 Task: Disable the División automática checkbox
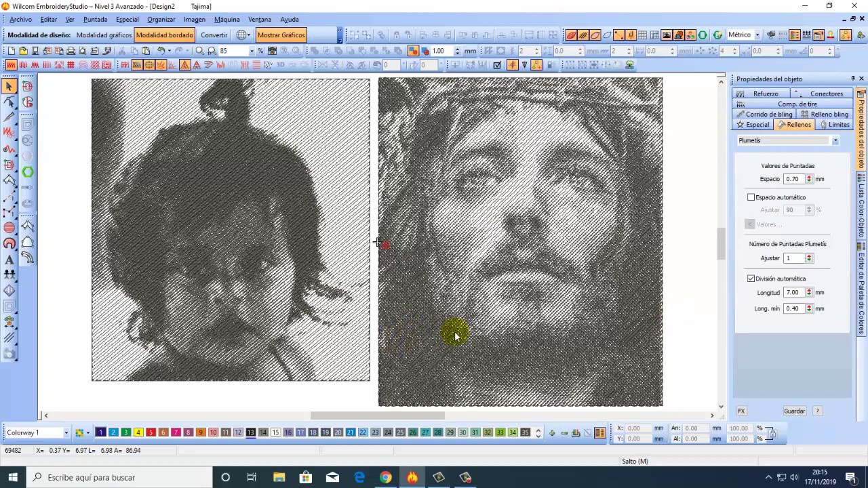751,279
